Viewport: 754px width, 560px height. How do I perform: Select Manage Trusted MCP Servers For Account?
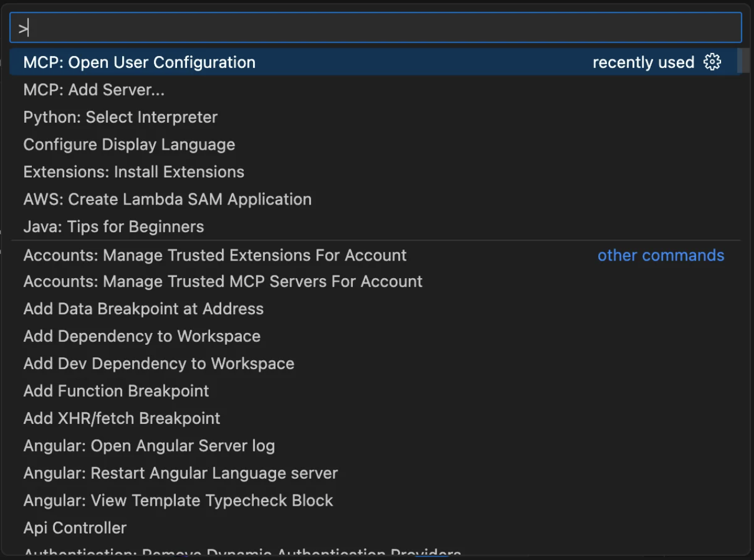click(223, 282)
